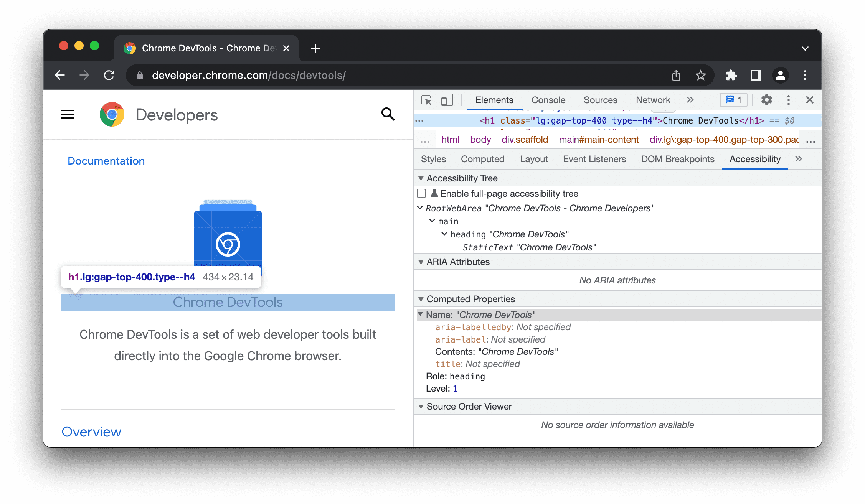Click the Close DevTools X icon

[809, 100]
